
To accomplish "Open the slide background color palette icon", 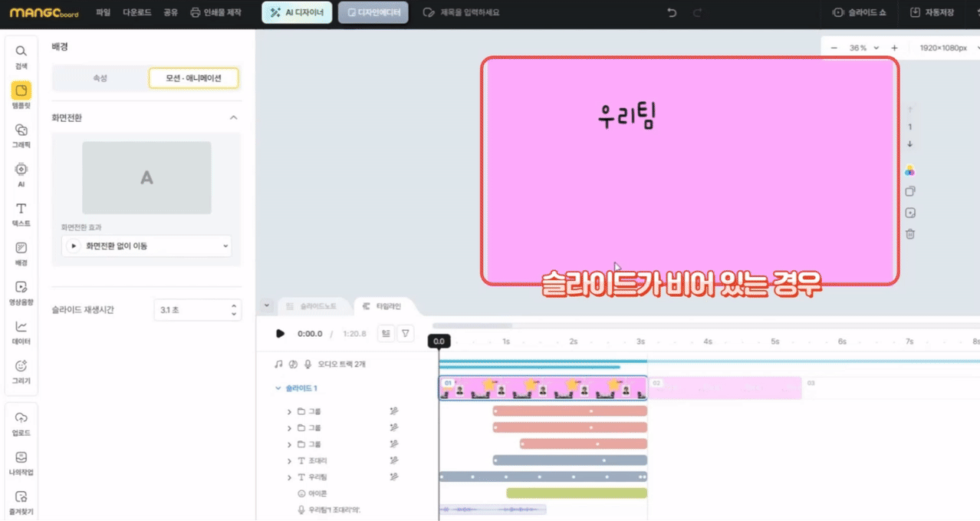I will 910,170.
